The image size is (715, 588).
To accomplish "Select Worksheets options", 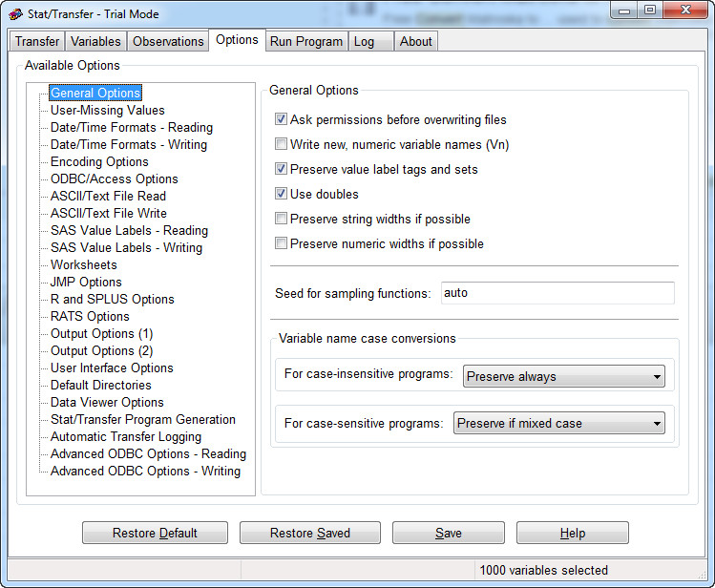I will (x=84, y=264).
